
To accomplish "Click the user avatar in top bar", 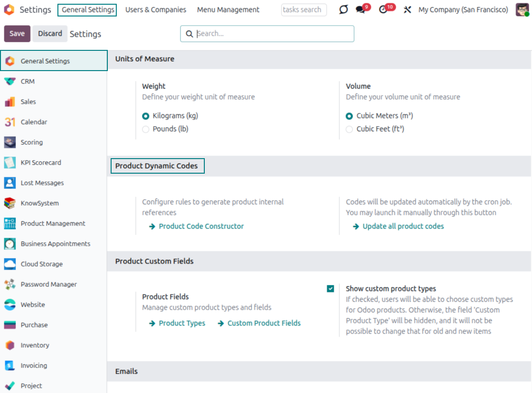I will pyautogui.click(x=522, y=10).
